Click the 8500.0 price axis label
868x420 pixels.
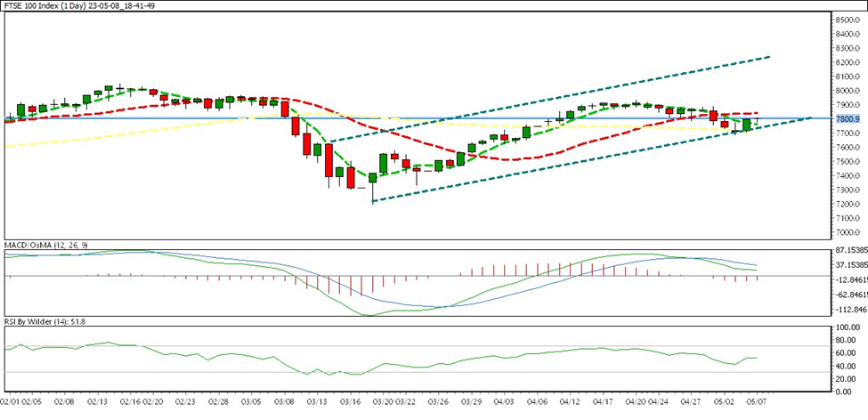(847, 20)
